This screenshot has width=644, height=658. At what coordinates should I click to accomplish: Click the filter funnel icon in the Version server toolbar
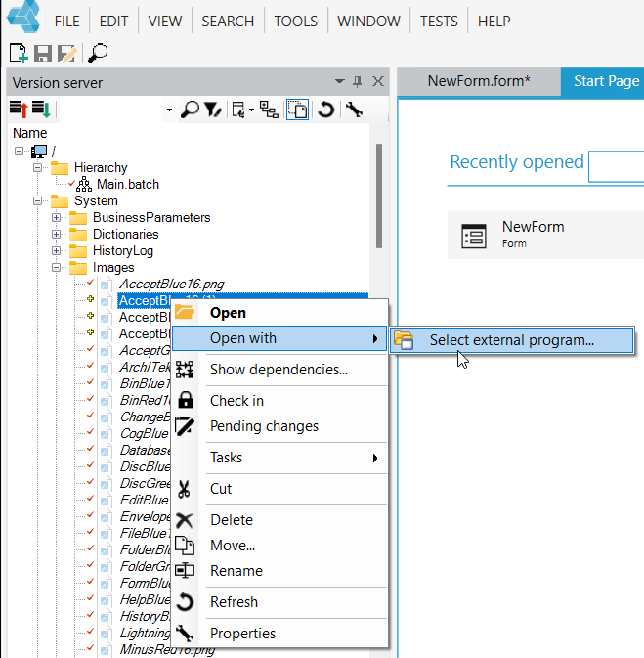(213, 110)
